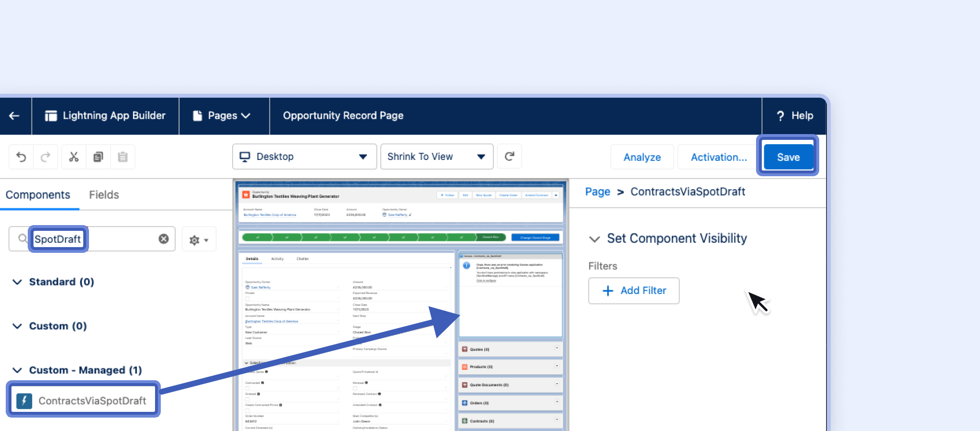This screenshot has height=431, width=980.
Task: Click the Follow button in canvas
Action: 447,195
